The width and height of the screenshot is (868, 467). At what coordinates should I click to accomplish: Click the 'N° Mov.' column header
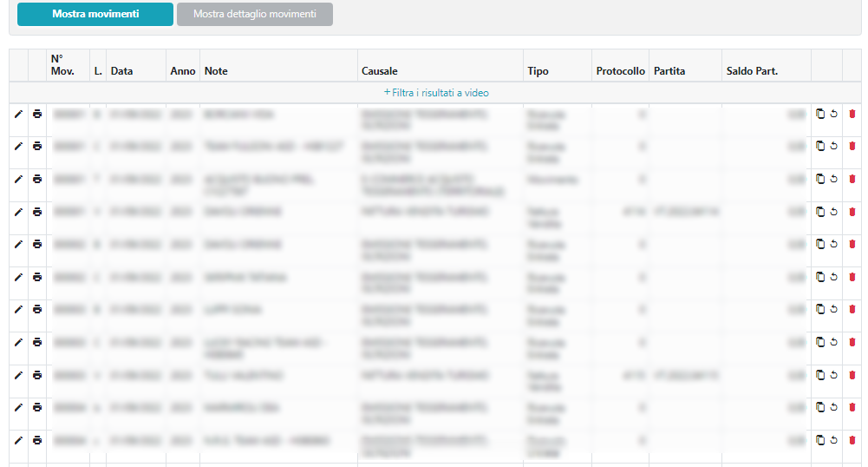[62, 65]
